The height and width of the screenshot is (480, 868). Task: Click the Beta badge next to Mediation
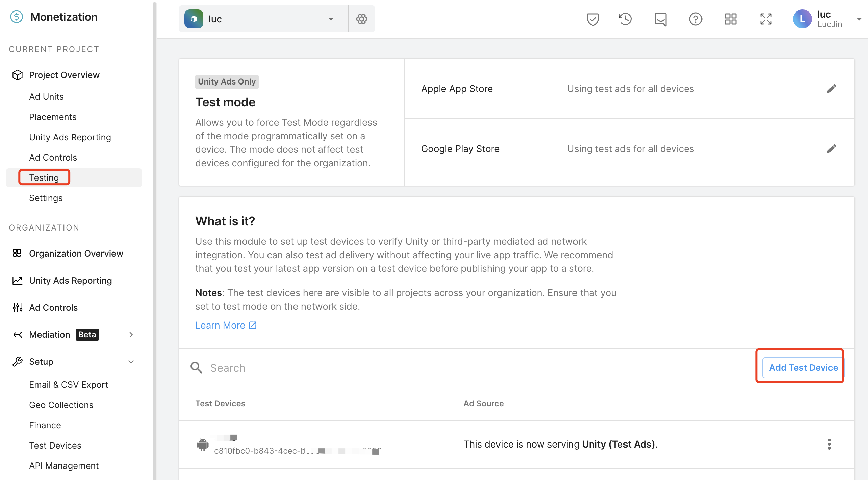tap(87, 335)
